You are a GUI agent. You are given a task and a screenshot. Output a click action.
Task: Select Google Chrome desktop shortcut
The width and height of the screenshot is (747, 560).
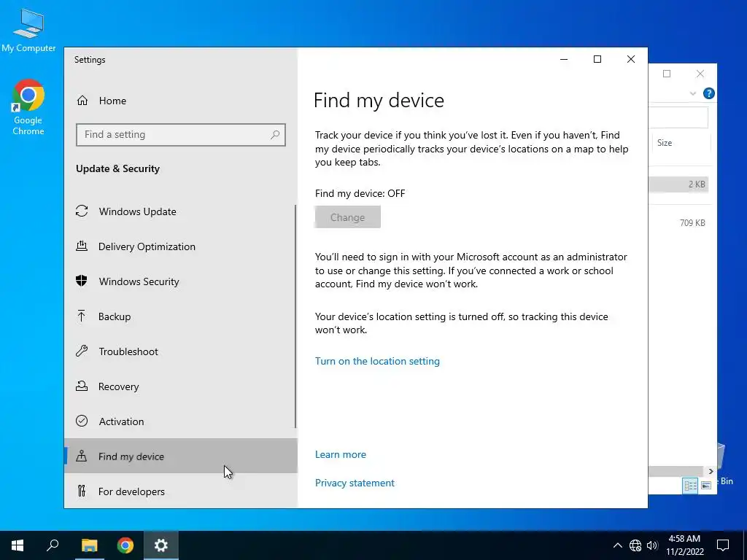pyautogui.click(x=28, y=108)
